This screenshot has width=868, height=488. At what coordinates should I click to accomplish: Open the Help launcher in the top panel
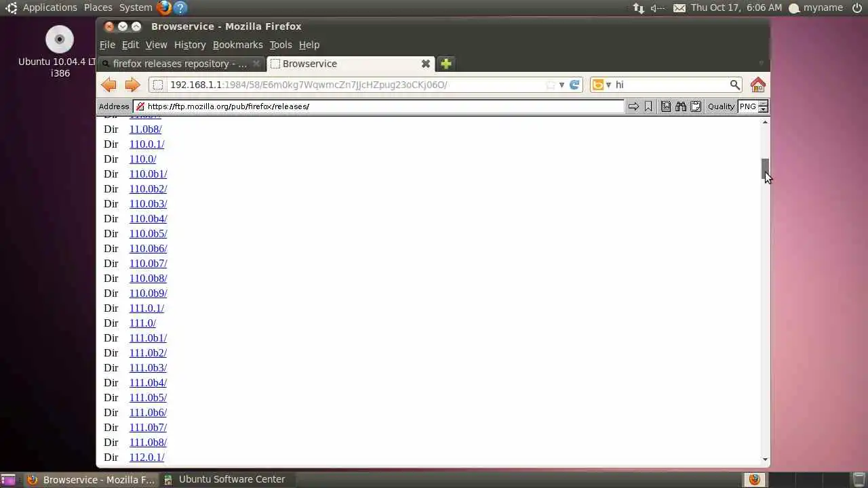click(180, 7)
